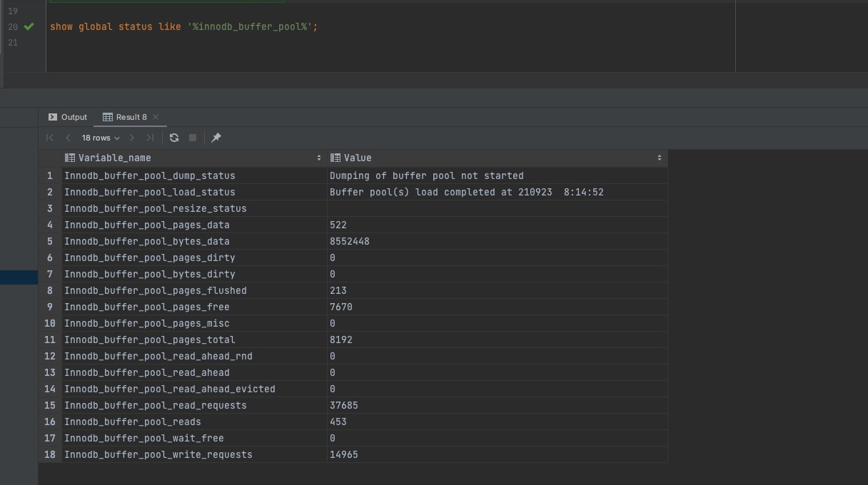The image size is (868, 485).
Task: Sort by the Variable_name column arrows
Action: (x=319, y=158)
